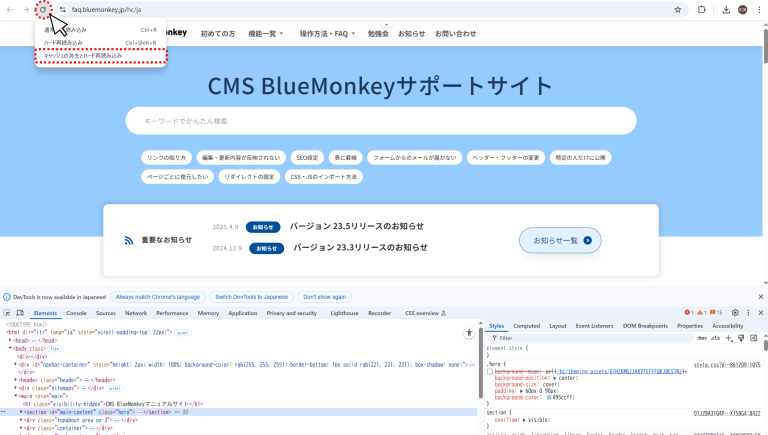Open the 機能一覧 dropdown menu

266,34
